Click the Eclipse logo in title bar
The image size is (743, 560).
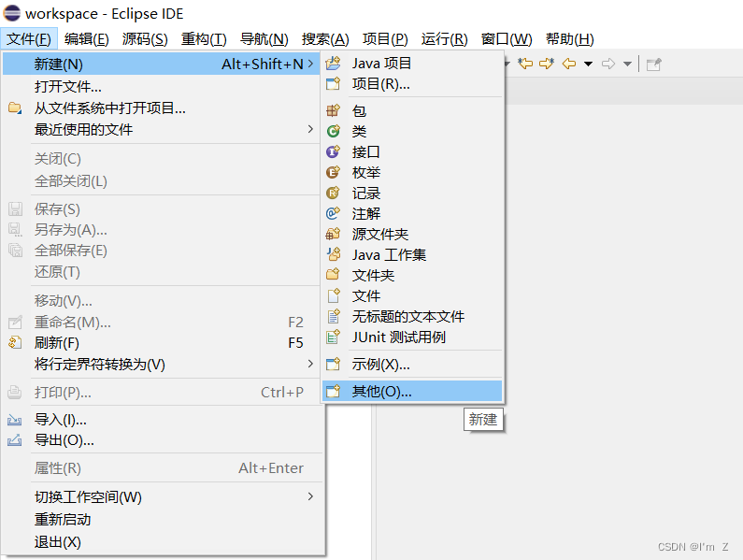[x=12, y=13]
